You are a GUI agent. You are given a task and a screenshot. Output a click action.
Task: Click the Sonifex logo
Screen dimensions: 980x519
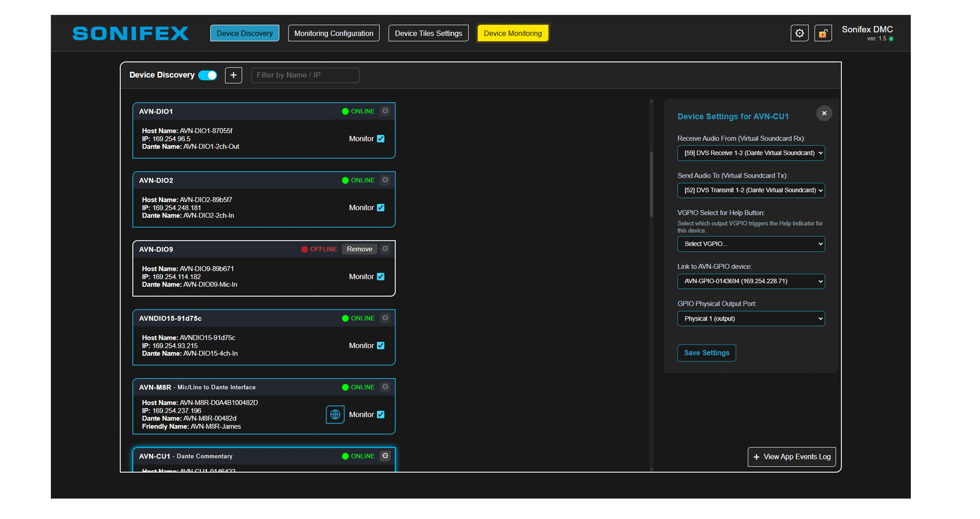coord(130,33)
